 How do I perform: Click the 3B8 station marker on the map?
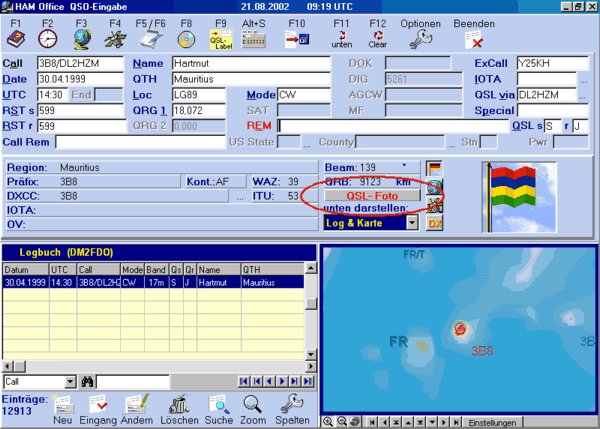(460, 329)
